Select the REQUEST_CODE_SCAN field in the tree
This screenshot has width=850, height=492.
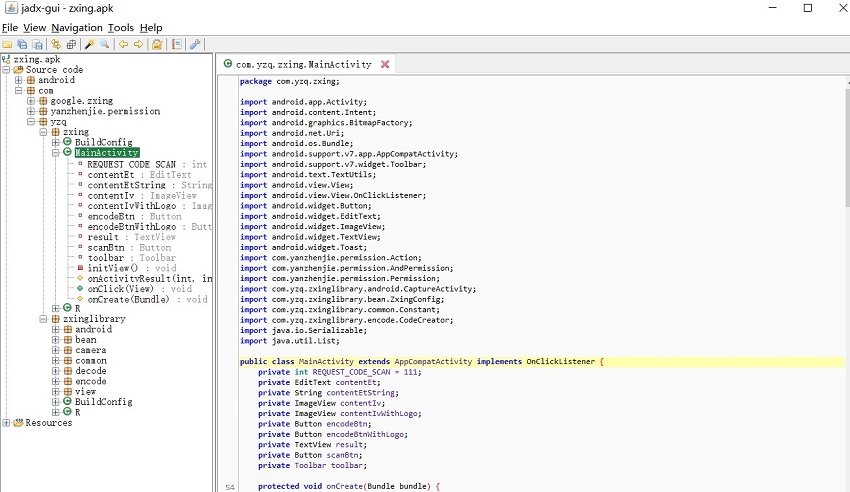click(147, 164)
